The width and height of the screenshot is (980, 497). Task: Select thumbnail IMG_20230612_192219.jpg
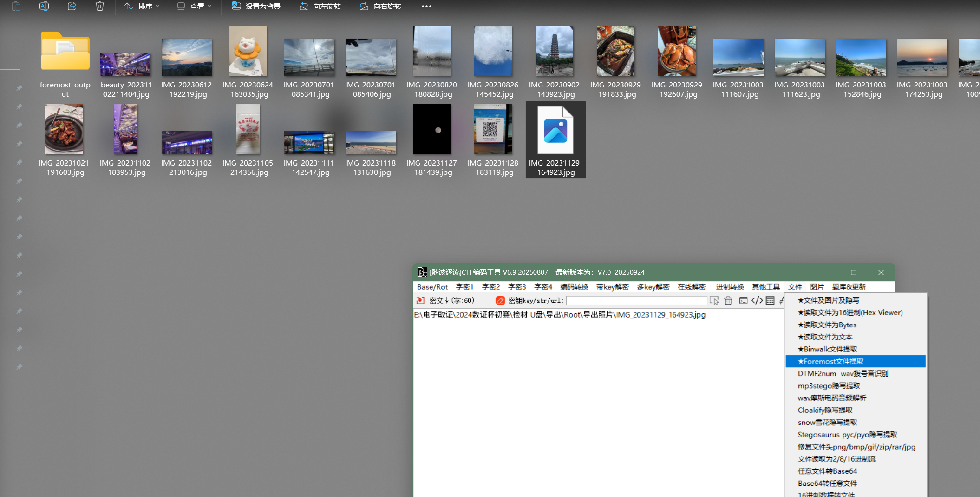tap(187, 57)
